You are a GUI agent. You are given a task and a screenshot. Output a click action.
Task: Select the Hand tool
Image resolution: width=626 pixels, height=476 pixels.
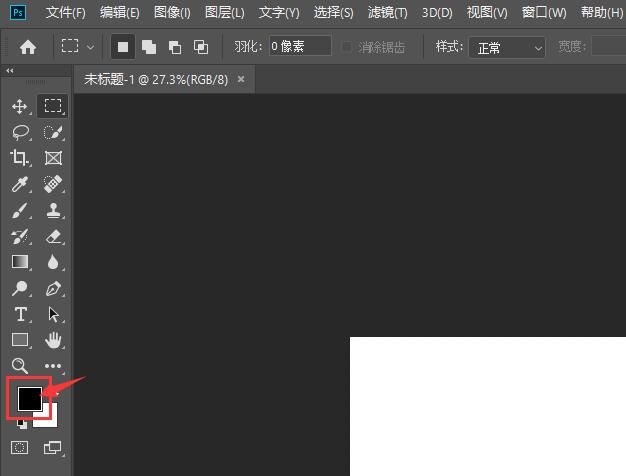coord(53,340)
